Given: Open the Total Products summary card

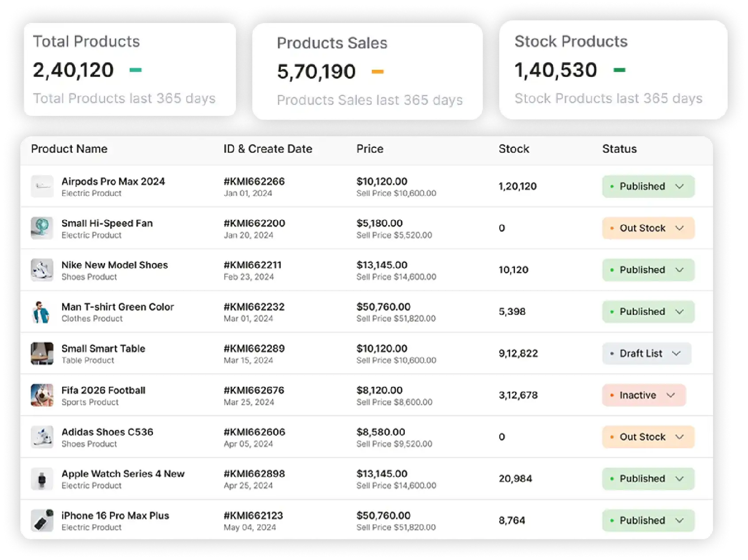Looking at the screenshot, I should click(x=129, y=69).
